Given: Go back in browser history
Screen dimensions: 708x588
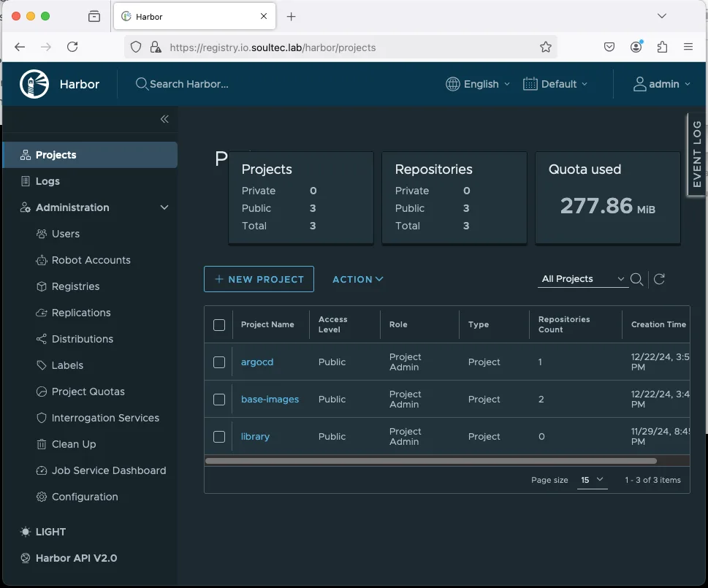Looking at the screenshot, I should click(x=20, y=47).
